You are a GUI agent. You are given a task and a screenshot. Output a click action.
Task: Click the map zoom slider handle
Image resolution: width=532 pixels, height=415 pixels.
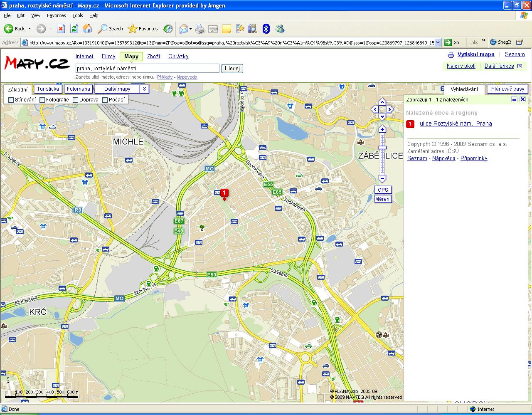[382, 148]
